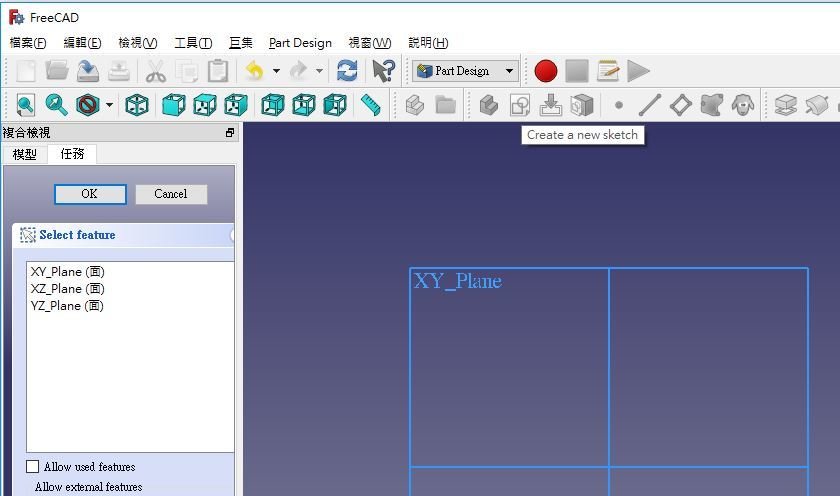
Task: Click the Refresh recompute icon
Action: coord(347,71)
